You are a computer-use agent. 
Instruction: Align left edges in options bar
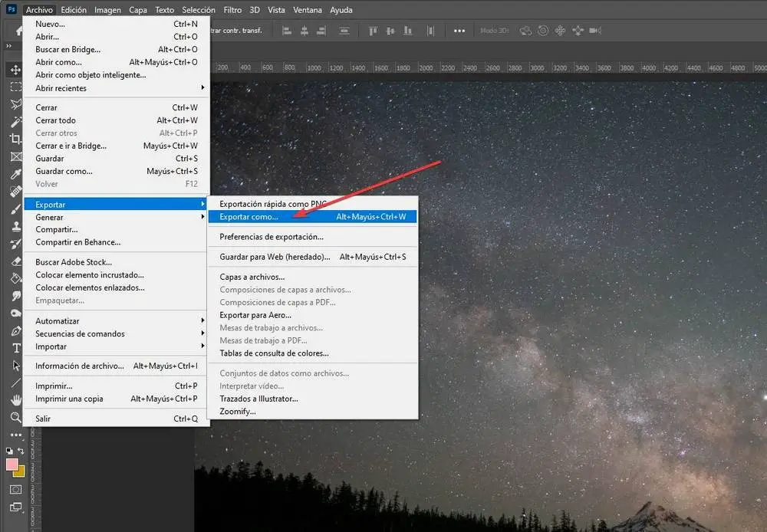[x=287, y=31]
